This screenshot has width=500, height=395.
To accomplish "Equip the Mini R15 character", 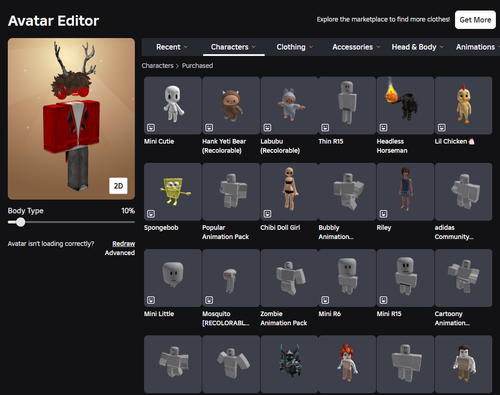I will pyautogui.click(x=405, y=278).
